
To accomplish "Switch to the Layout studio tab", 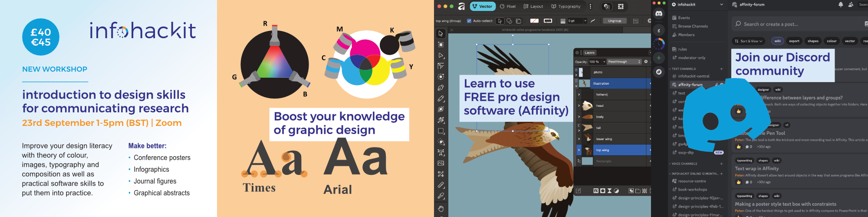I will (533, 7).
